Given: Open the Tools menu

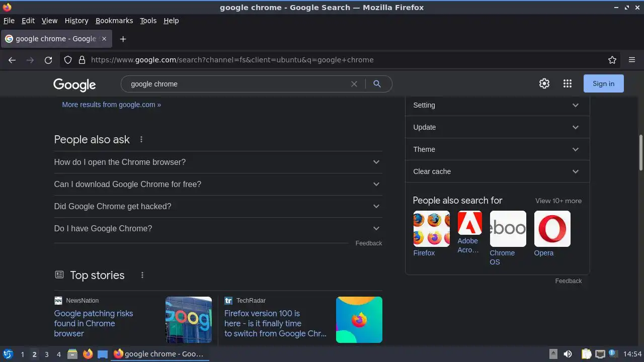Looking at the screenshot, I should point(148,21).
